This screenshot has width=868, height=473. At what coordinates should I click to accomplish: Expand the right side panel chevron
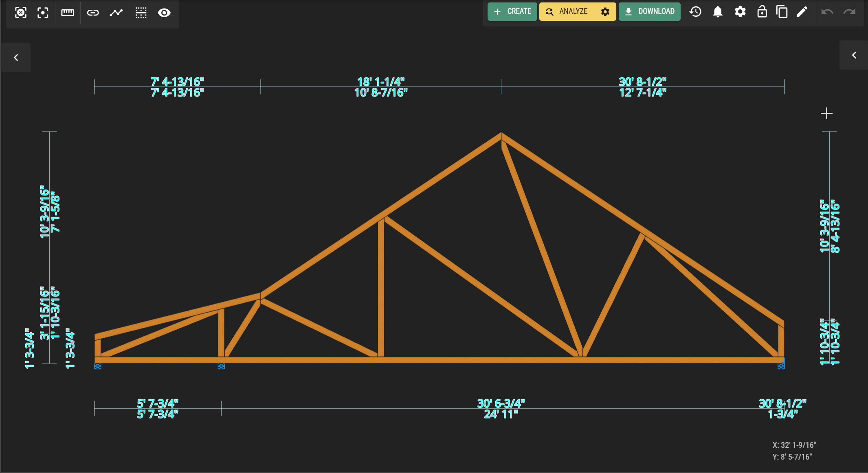click(x=854, y=55)
